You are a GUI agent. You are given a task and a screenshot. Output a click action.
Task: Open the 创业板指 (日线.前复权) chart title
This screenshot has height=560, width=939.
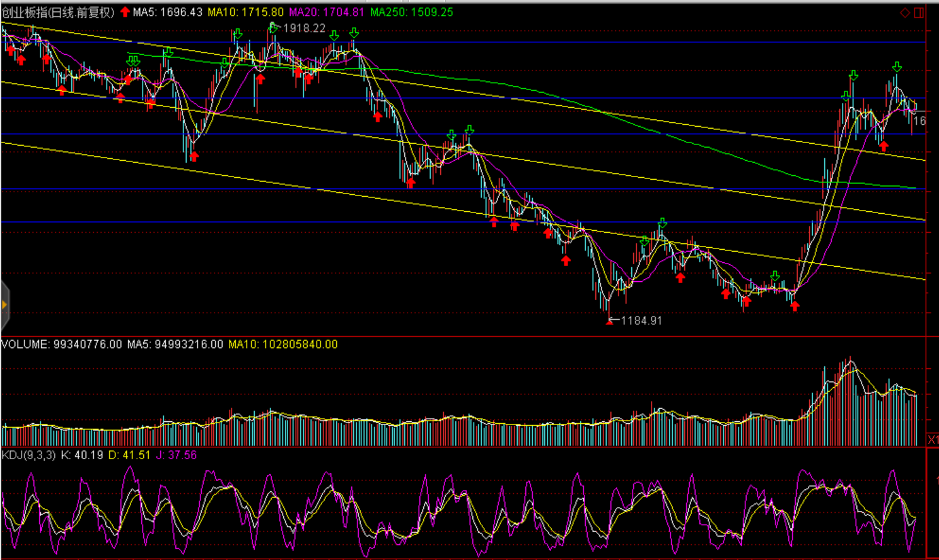coord(58,12)
